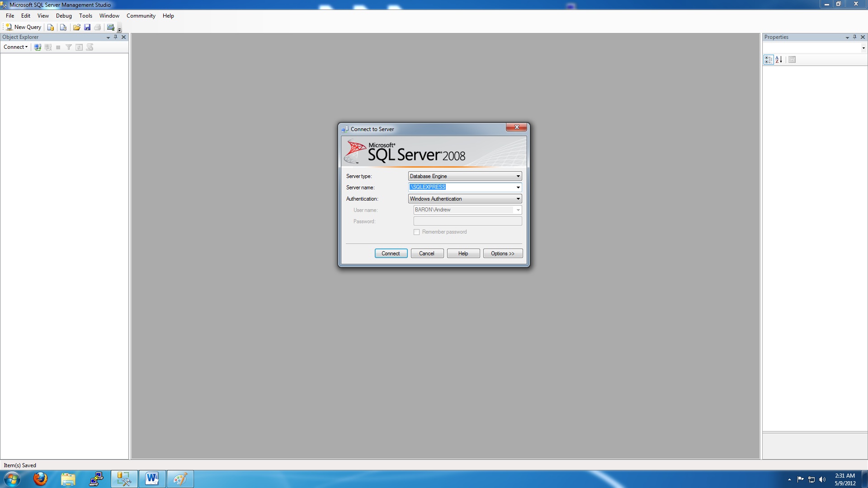Click the SQL Server Management Studio taskbar icon
This screenshot has height=488, width=868.
pyautogui.click(x=124, y=479)
